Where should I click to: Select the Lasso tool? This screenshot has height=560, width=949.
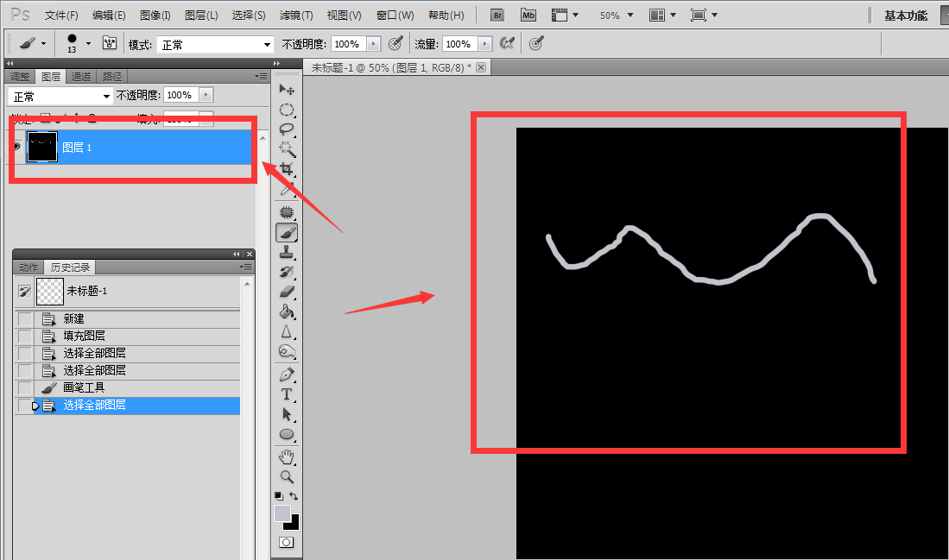coord(287,129)
